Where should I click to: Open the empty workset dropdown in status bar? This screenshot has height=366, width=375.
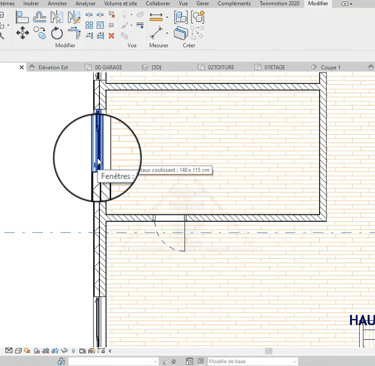click(x=113, y=361)
